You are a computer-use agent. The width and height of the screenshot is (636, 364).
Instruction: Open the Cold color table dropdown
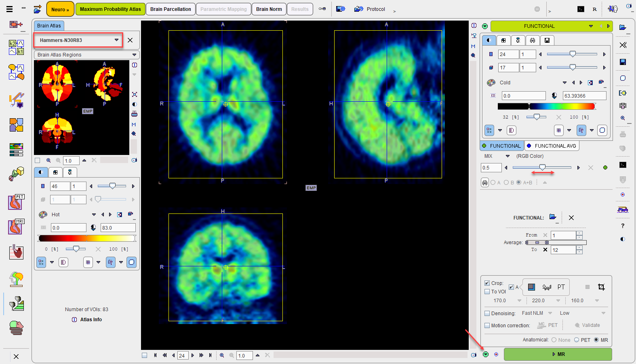coord(564,83)
